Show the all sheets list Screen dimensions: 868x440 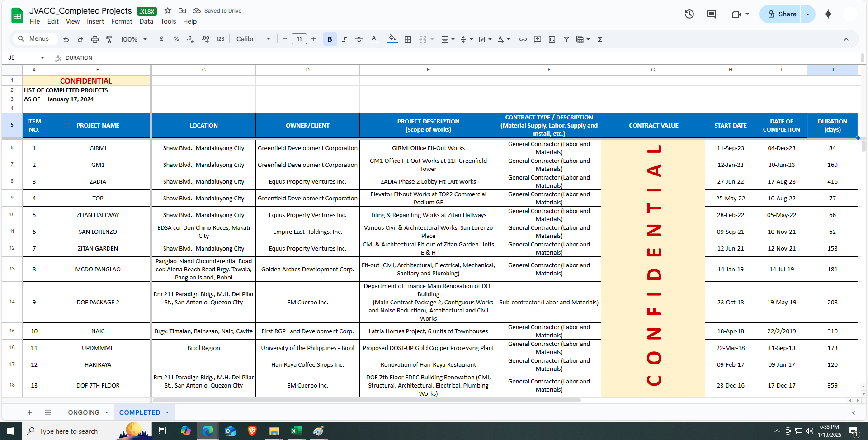[x=48, y=412]
